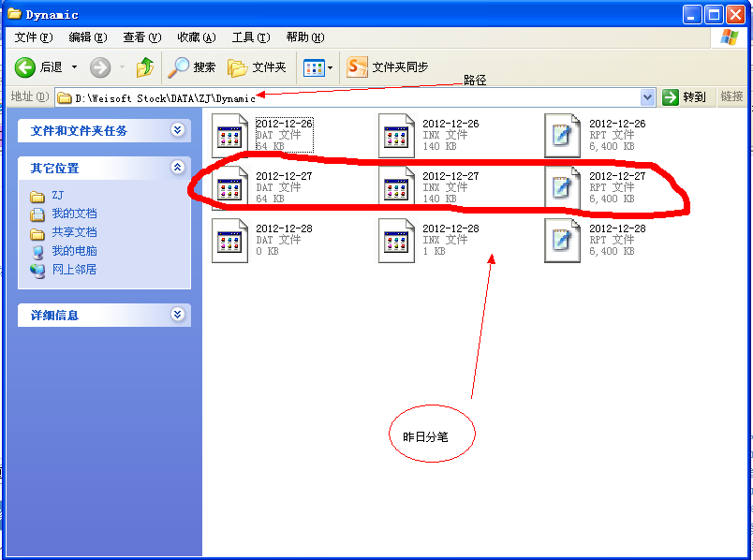Click the My Computer icon (我的电脑)
This screenshot has width=753, height=560.
pyautogui.click(x=37, y=252)
